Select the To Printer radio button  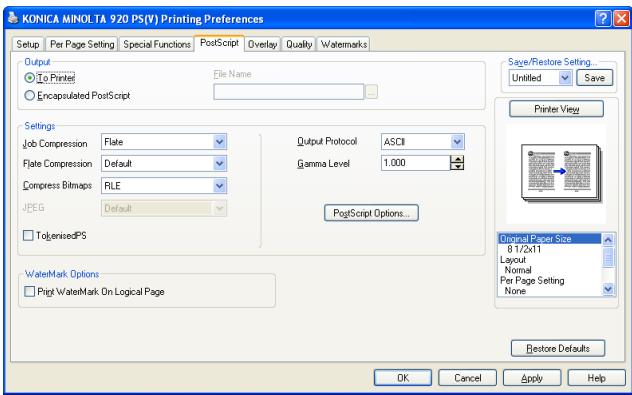pyautogui.click(x=29, y=77)
